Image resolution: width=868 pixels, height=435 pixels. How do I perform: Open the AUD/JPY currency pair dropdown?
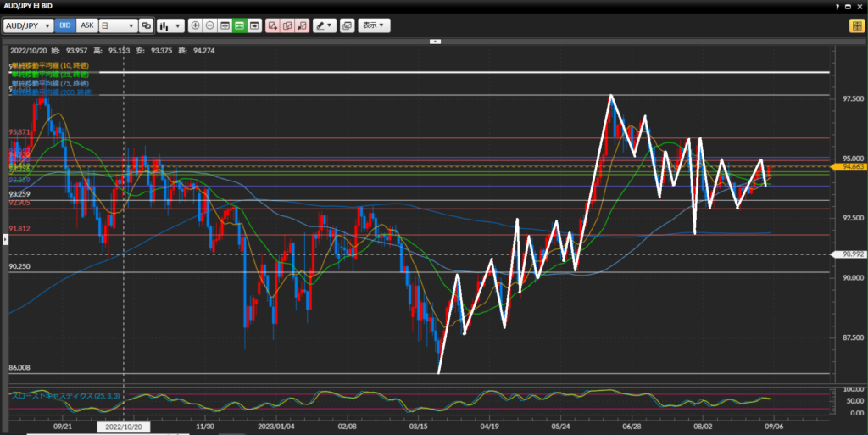[x=28, y=25]
